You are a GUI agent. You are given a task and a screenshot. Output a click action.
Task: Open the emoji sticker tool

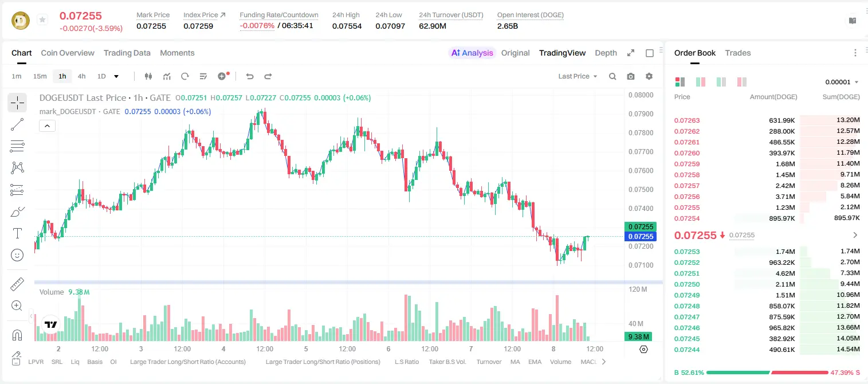(x=17, y=255)
